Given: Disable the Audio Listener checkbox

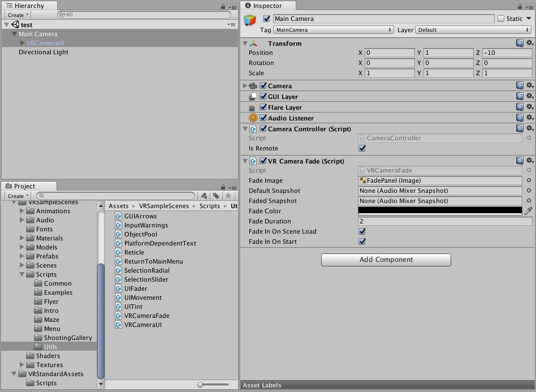Looking at the screenshot, I should (263, 118).
